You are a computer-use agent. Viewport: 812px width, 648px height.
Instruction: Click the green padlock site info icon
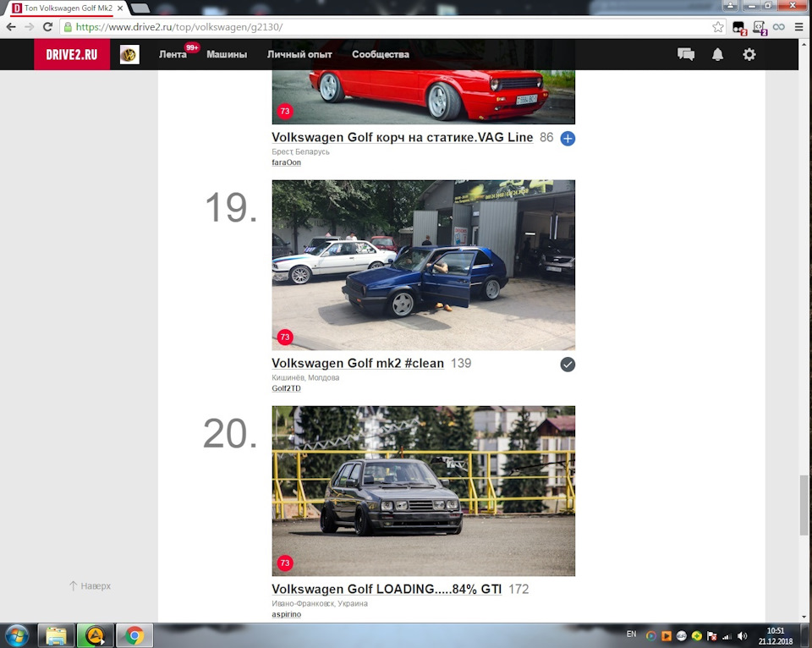coord(68,27)
